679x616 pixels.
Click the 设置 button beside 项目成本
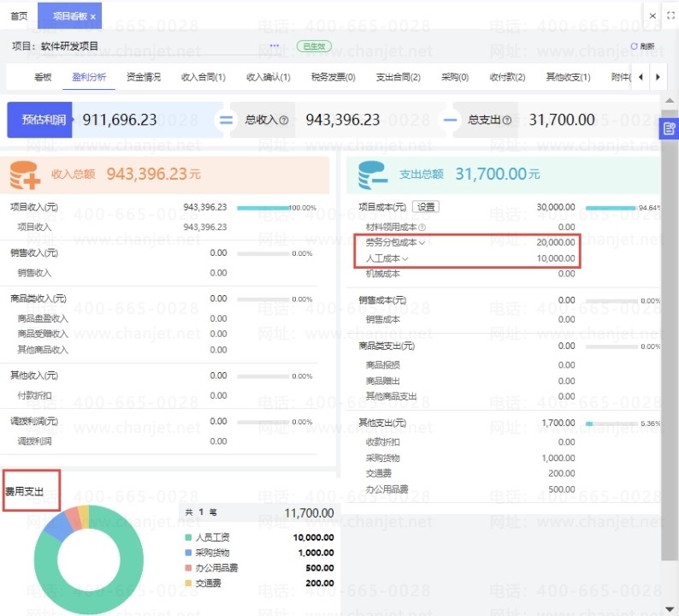[426, 207]
